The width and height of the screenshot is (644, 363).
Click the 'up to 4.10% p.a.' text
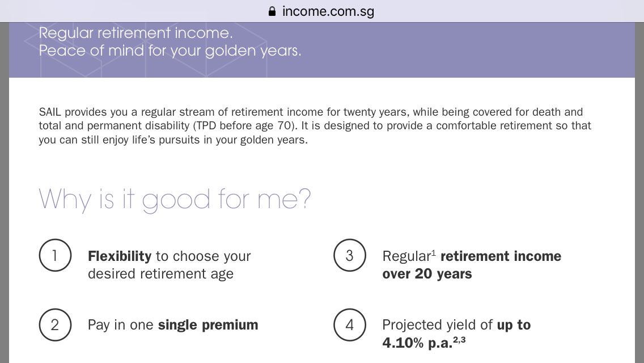tap(456, 334)
